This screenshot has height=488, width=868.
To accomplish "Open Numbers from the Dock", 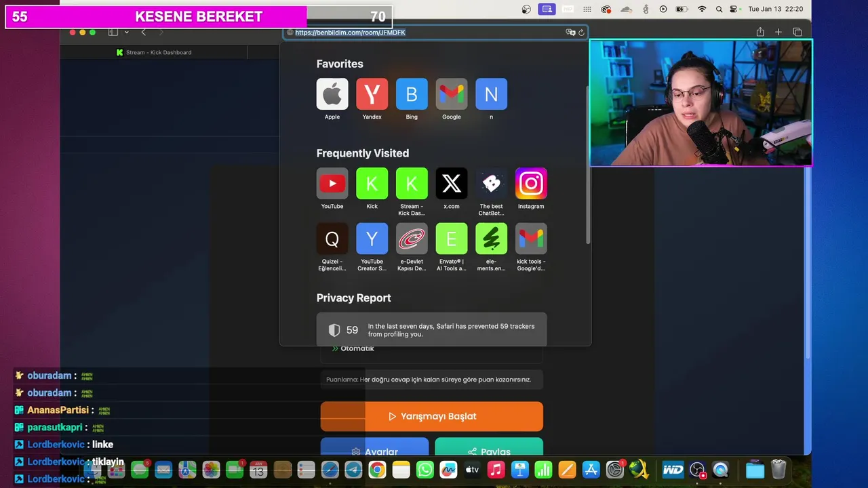I will [x=544, y=469].
